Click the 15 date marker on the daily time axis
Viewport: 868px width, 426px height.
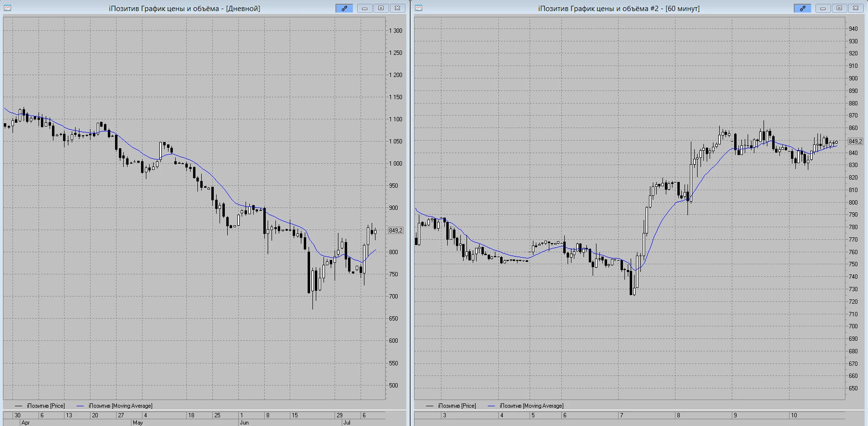[295, 415]
